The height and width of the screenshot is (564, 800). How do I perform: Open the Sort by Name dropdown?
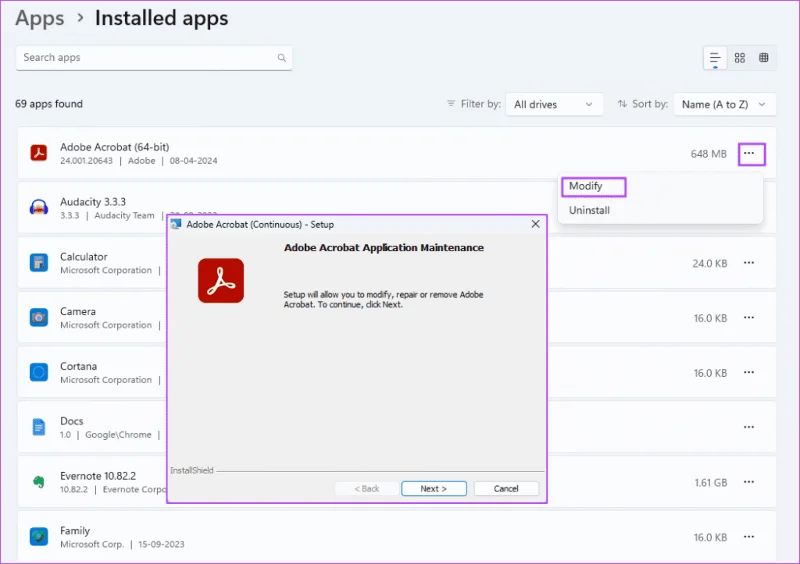[x=724, y=104]
